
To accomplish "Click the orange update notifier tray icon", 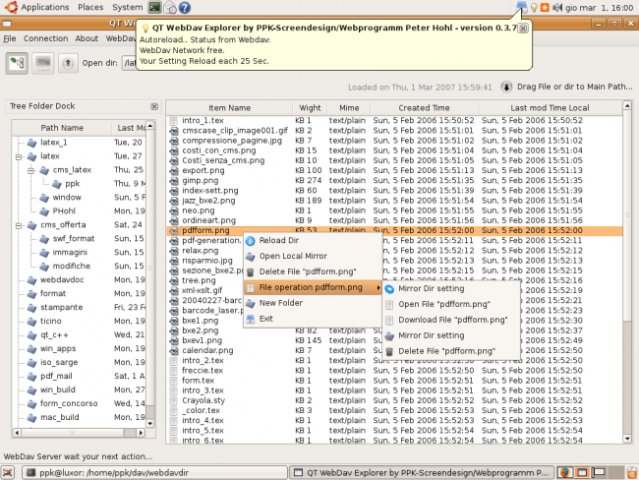I will click(545, 7).
